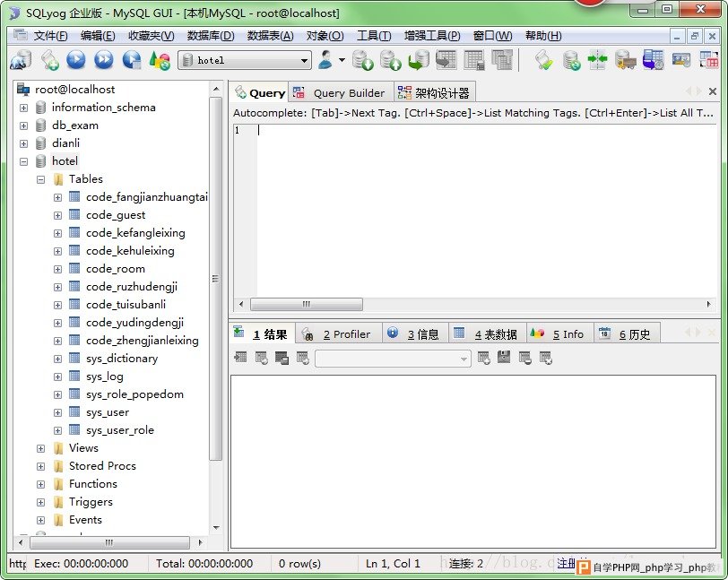Click the first gray table toolbar icon
The width and height of the screenshot is (728, 580).
click(446, 60)
